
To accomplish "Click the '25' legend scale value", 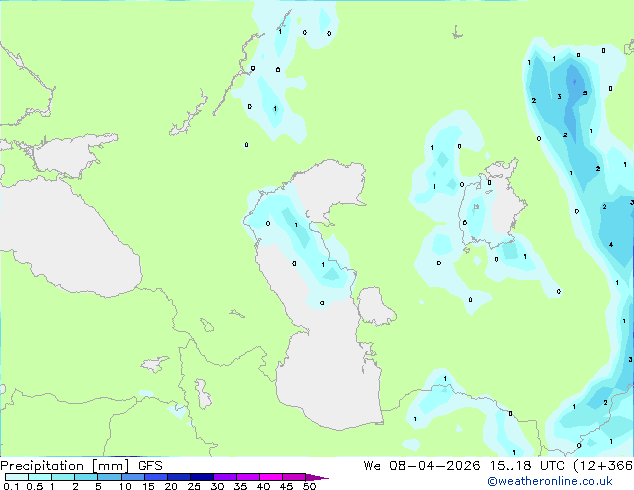I will pyautogui.click(x=194, y=486).
